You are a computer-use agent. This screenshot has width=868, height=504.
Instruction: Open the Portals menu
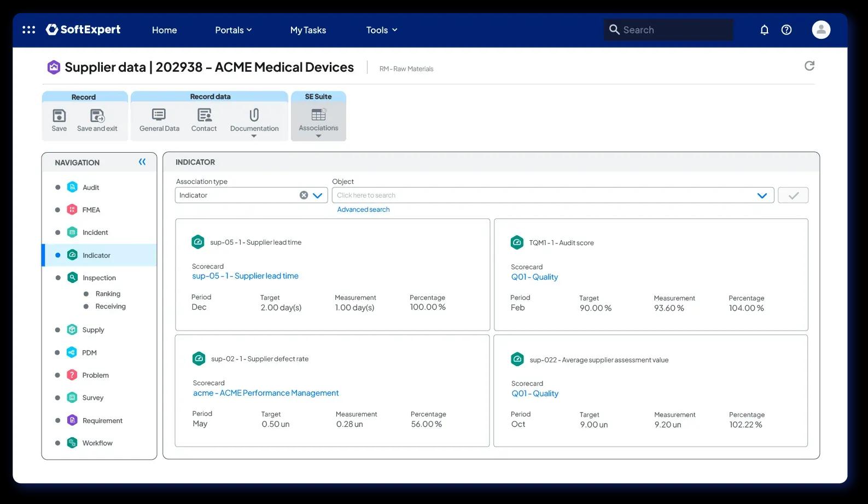[234, 30]
